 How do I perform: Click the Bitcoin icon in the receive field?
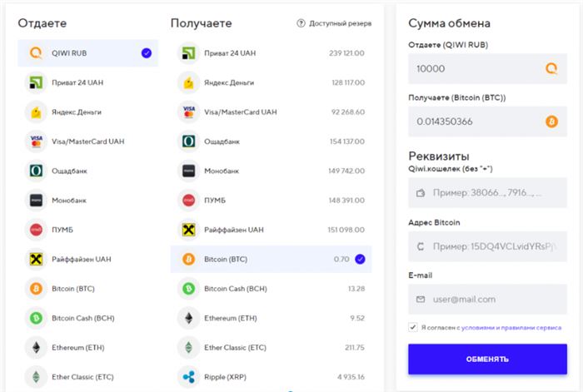click(551, 122)
